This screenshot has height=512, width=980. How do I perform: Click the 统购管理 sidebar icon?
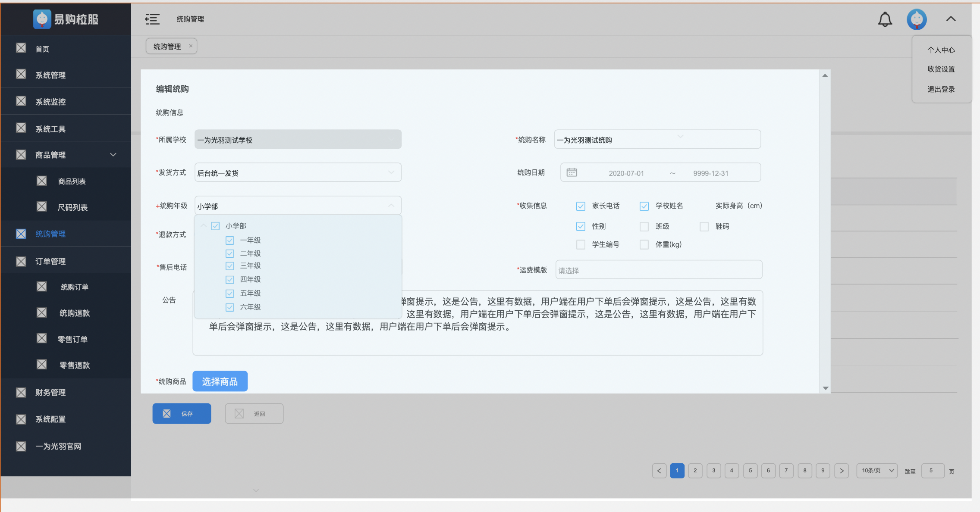(x=21, y=234)
